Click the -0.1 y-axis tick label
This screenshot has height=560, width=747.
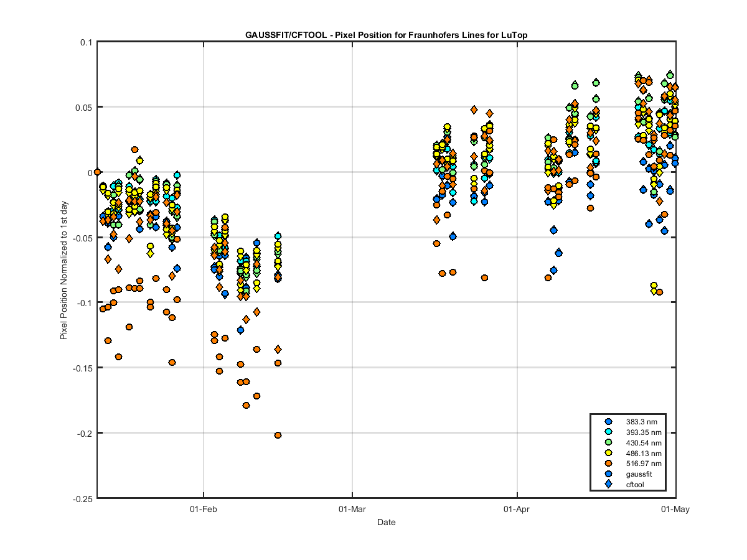point(85,303)
